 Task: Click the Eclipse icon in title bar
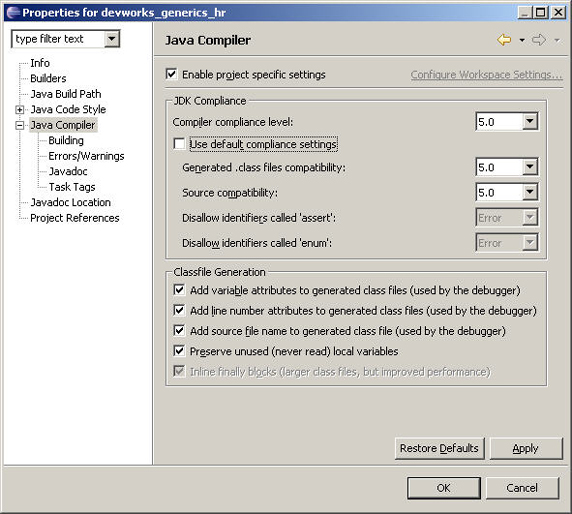[13, 12]
